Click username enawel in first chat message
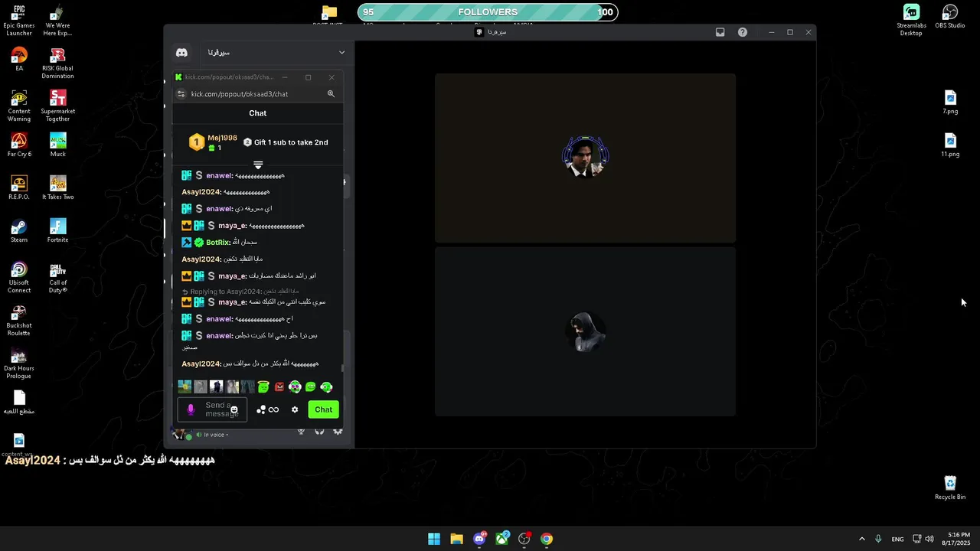980x551 pixels. (219, 176)
